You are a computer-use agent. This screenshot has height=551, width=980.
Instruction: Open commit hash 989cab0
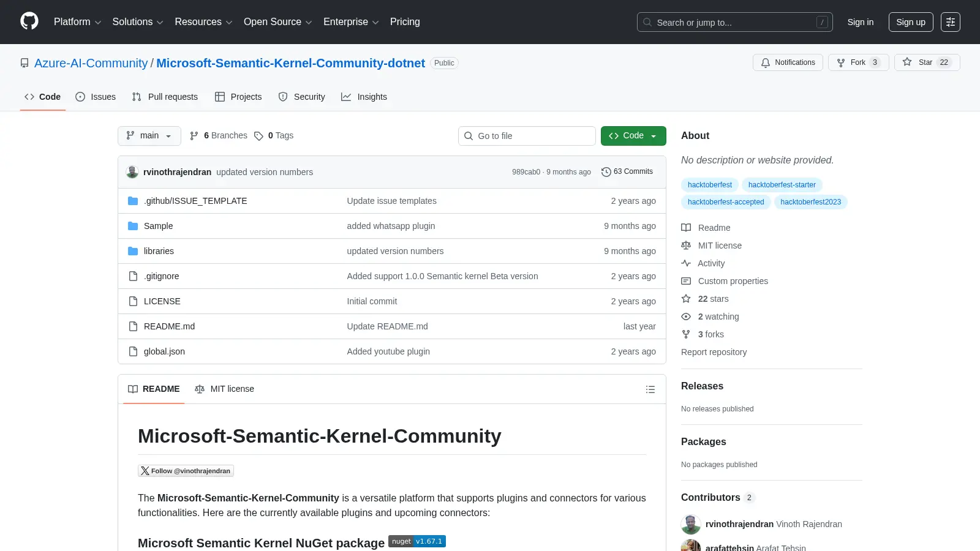coord(526,172)
